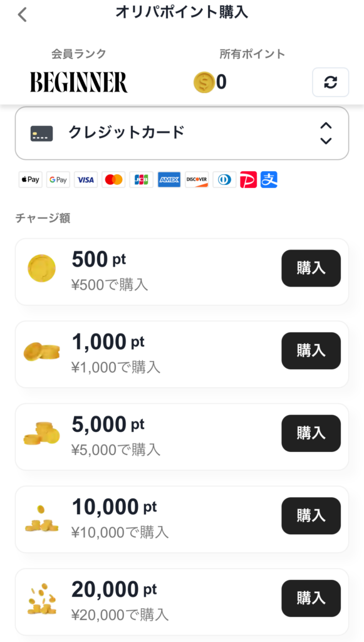Tap 購入 for the 500 pt charge

tap(311, 268)
